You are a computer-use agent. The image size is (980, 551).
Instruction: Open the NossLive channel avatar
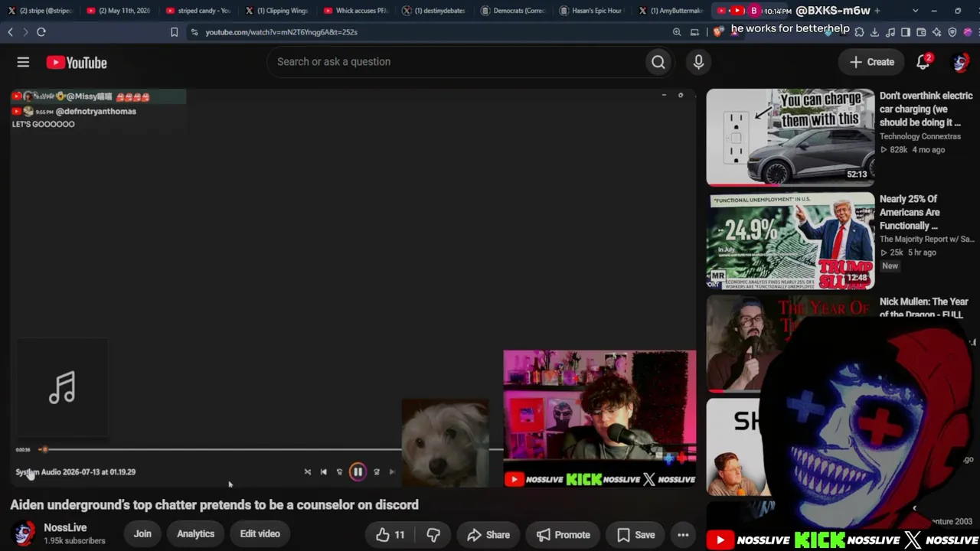[x=24, y=533]
